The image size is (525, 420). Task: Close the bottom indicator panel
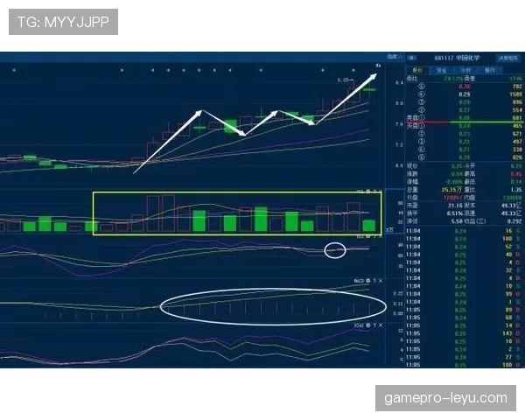tap(380, 325)
